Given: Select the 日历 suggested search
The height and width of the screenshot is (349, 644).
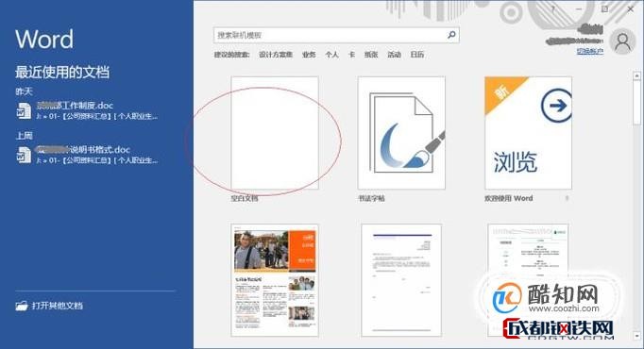Looking at the screenshot, I should [417, 54].
